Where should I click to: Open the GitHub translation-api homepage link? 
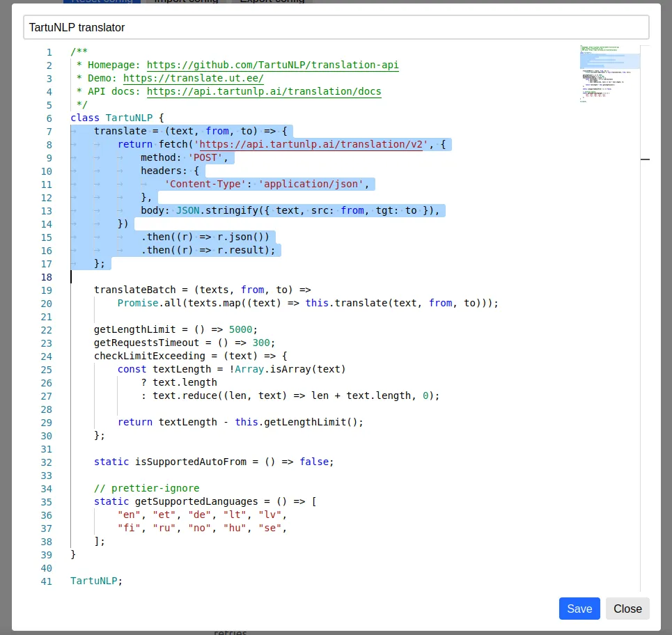pyautogui.click(x=272, y=65)
